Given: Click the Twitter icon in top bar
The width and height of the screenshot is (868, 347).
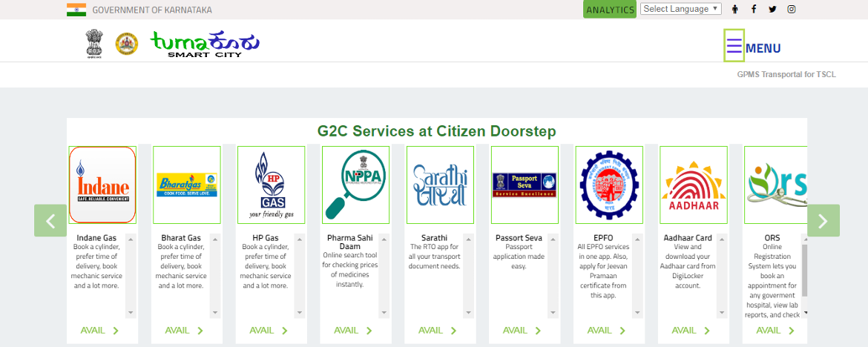Looking at the screenshot, I should [772, 9].
